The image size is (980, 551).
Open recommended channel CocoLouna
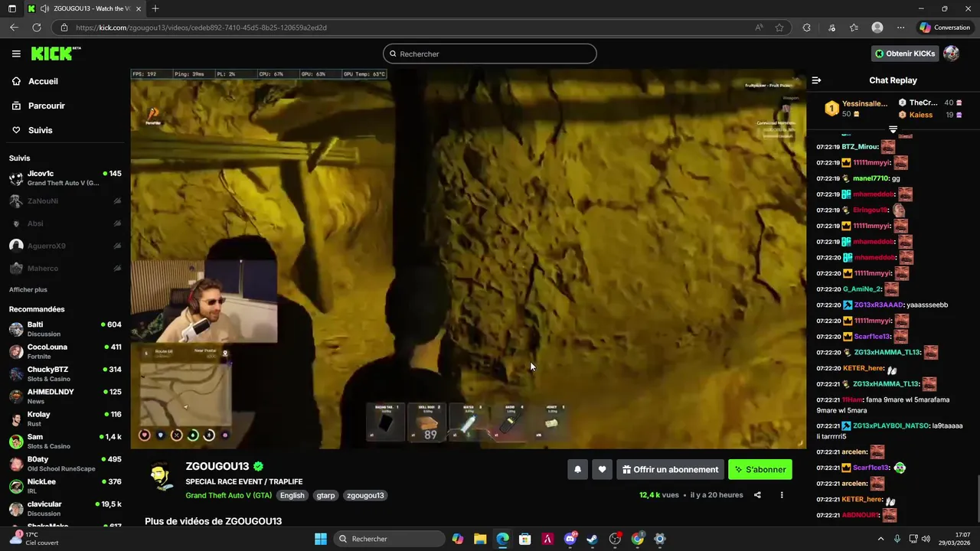click(x=65, y=351)
